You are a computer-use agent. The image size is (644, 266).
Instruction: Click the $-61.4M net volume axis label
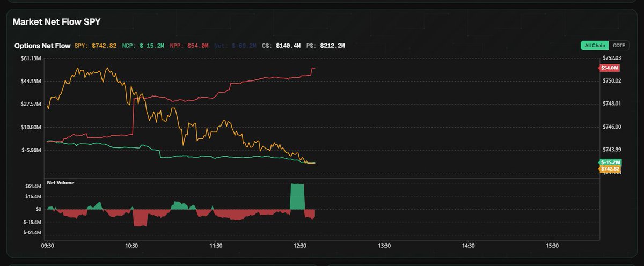pyautogui.click(x=32, y=233)
